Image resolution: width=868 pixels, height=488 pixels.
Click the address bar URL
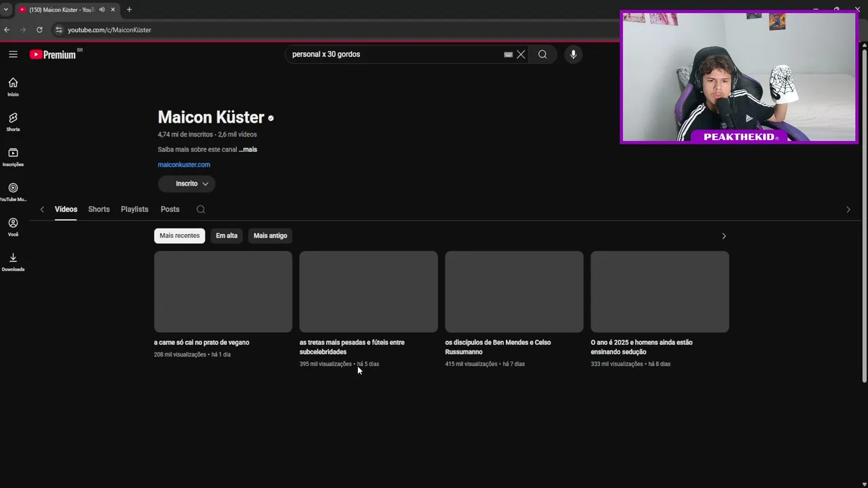[x=109, y=30]
